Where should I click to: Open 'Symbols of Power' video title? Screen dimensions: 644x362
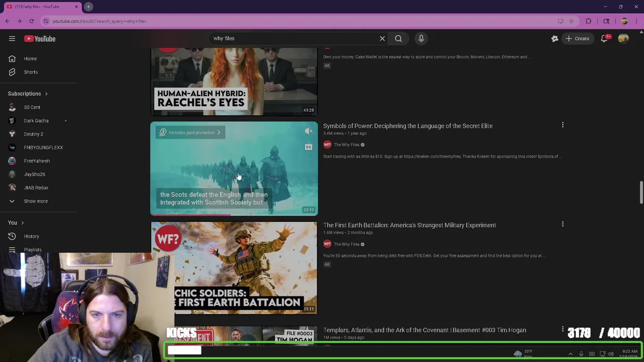coord(408,126)
